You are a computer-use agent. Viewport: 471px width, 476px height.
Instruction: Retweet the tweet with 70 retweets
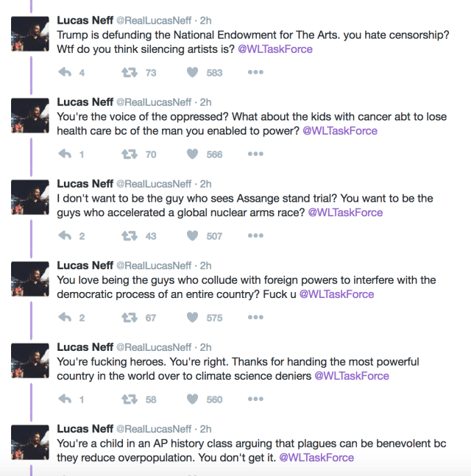(130, 154)
